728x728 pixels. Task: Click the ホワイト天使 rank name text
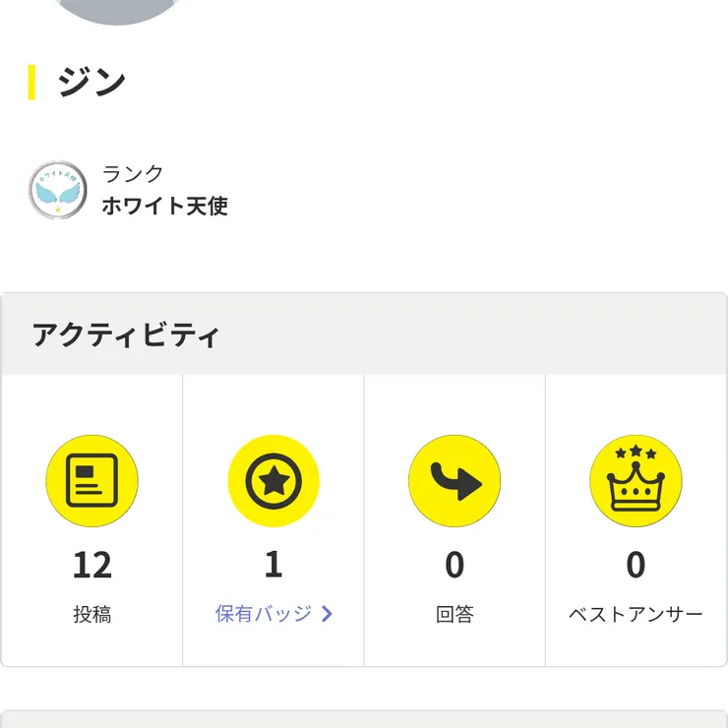click(165, 206)
